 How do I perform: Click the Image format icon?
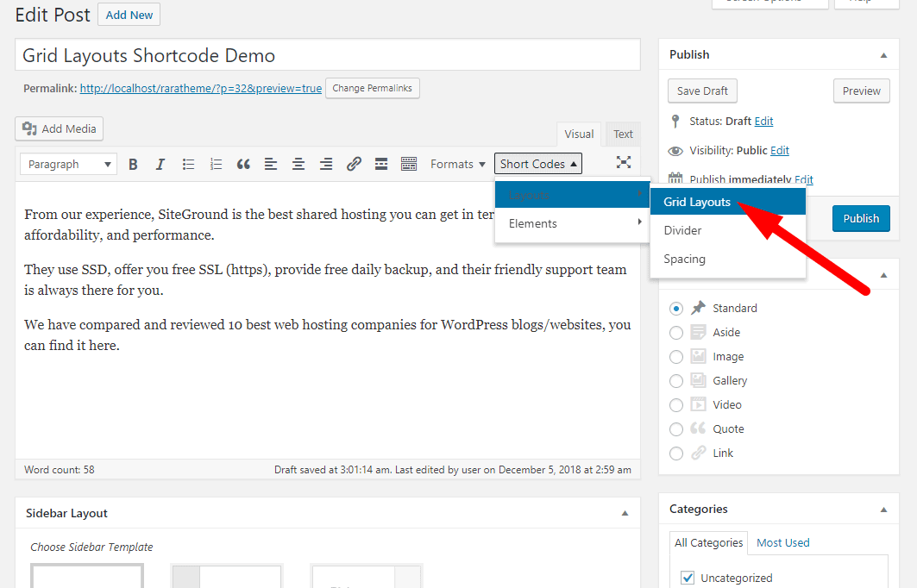click(698, 356)
